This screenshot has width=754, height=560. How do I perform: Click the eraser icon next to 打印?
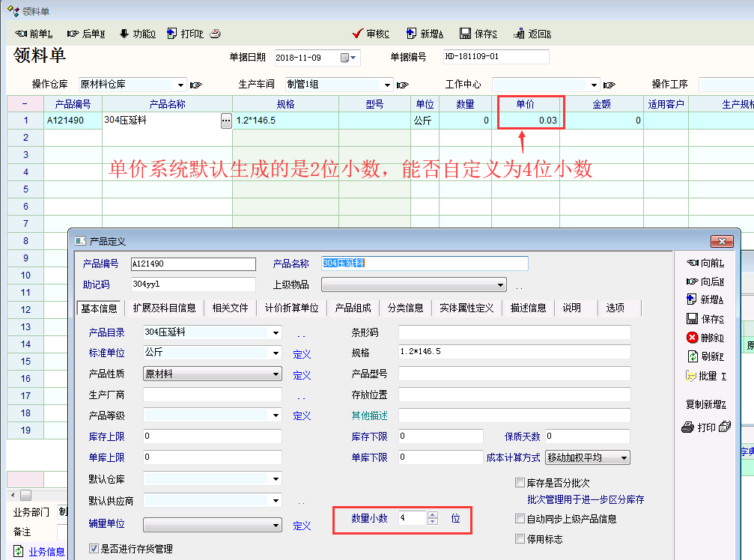(215, 34)
